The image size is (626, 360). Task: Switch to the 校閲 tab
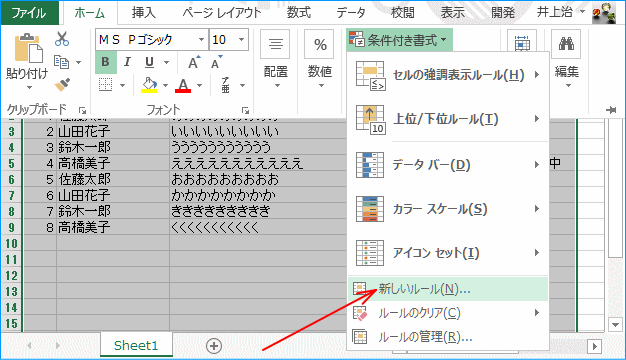click(x=402, y=13)
